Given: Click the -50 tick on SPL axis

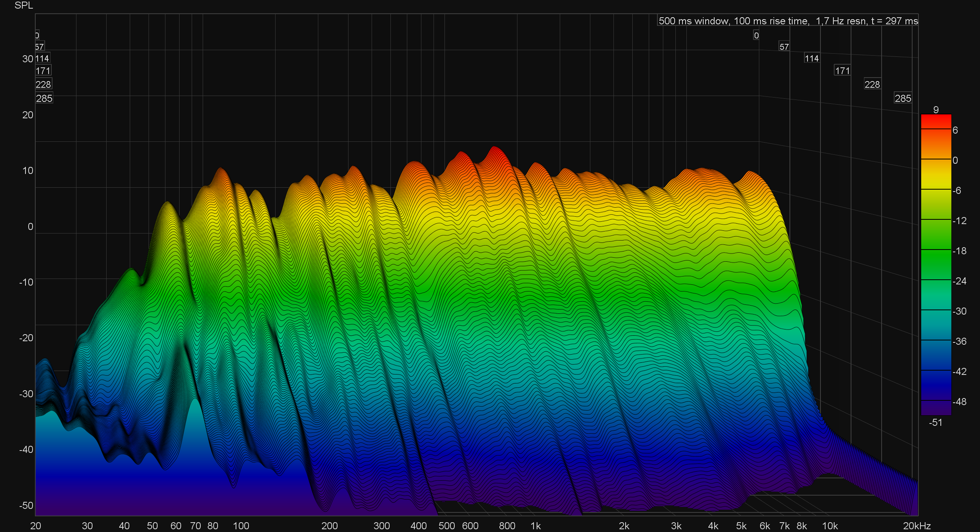Looking at the screenshot, I should [26, 505].
